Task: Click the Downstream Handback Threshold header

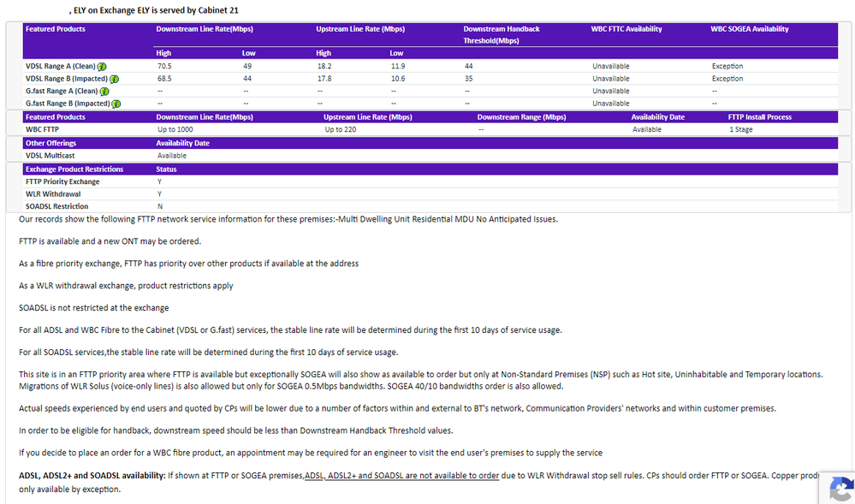Action: (x=502, y=34)
